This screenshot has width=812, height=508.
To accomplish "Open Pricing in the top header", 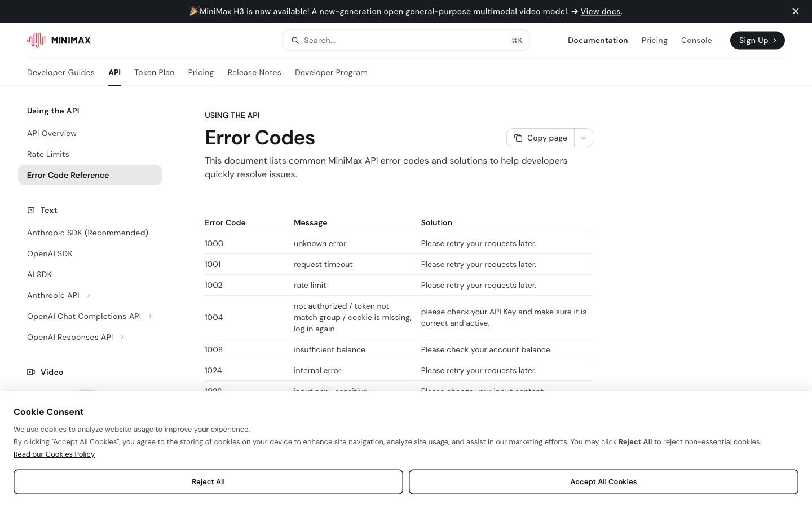I will 654,40.
